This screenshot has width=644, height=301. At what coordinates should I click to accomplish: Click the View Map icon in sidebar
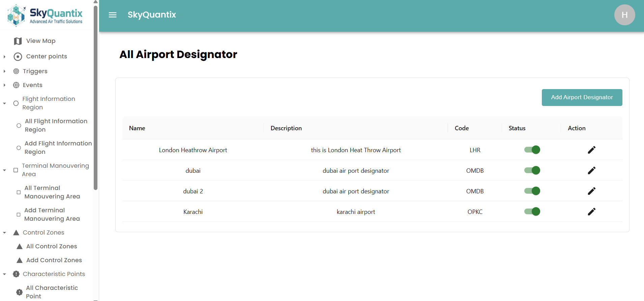coord(18,41)
